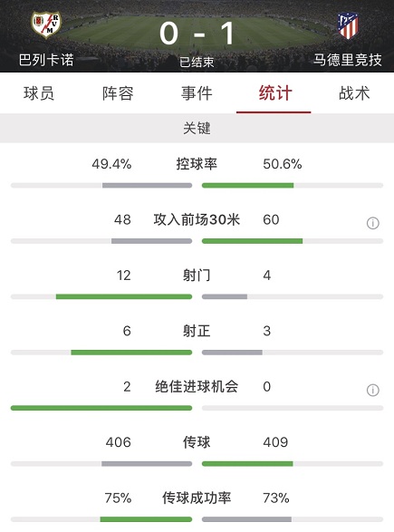Tap the green 控球率 bar for 50.6%

pos(248,185)
